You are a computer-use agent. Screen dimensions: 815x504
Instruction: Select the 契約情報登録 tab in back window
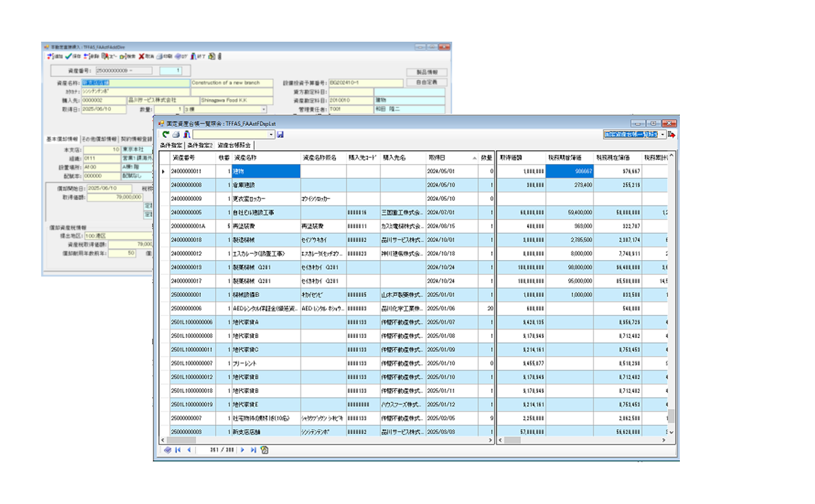[136, 139]
